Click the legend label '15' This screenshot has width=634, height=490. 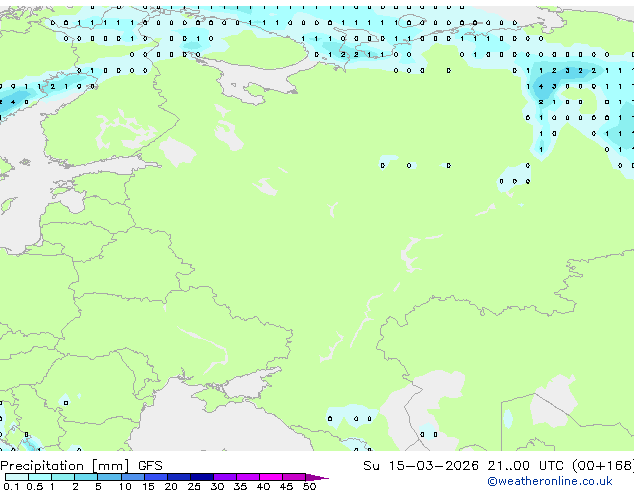(148, 486)
